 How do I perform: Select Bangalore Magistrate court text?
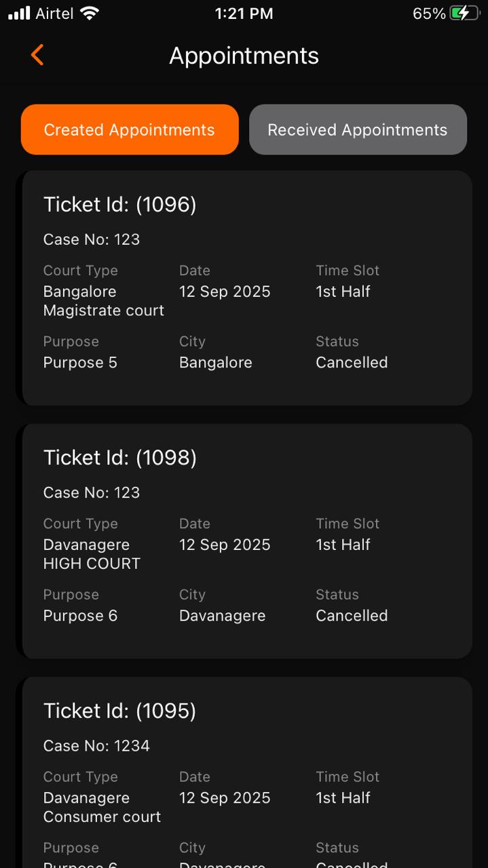pyautogui.click(x=103, y=301)
